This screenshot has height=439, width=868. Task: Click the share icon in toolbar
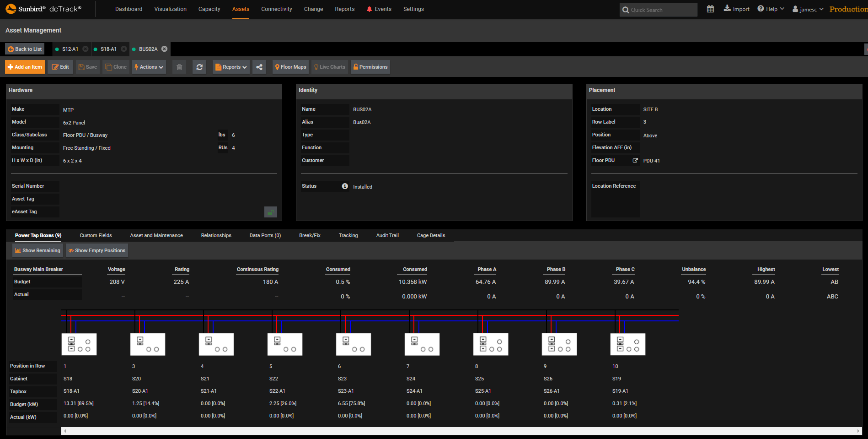coord(259,67)
